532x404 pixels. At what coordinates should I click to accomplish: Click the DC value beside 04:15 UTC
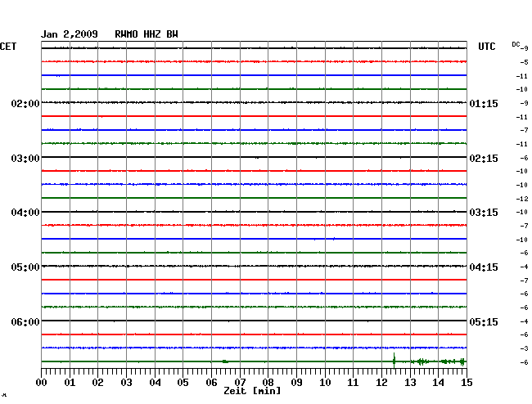(524, 267)
